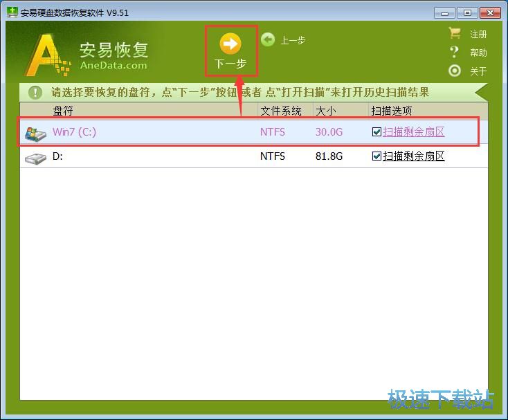Click the AneData logo

click(x=47, y=55)
